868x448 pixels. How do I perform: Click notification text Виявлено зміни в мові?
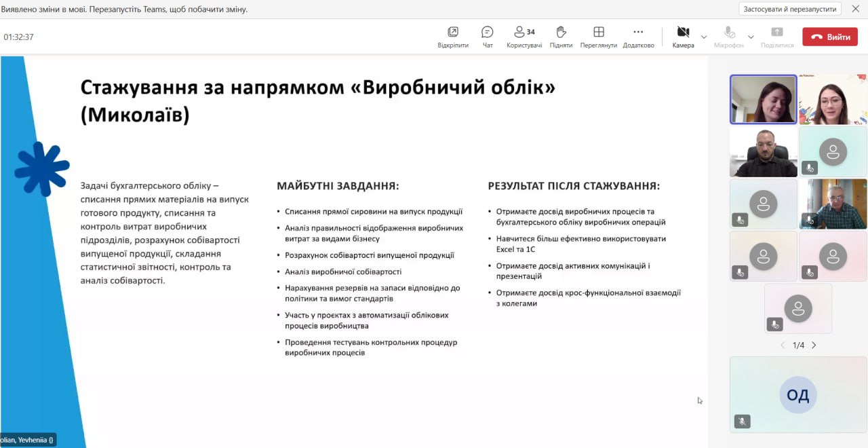coord(124,10)
